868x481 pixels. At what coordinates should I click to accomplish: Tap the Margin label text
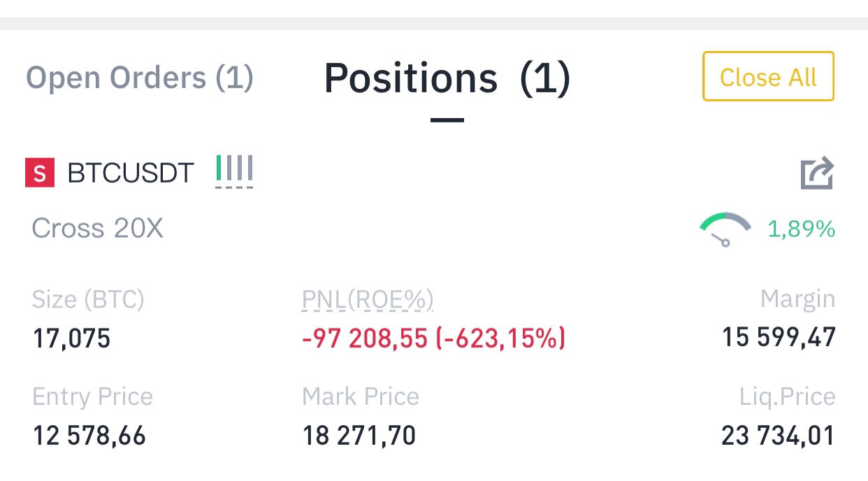point(797,299)
